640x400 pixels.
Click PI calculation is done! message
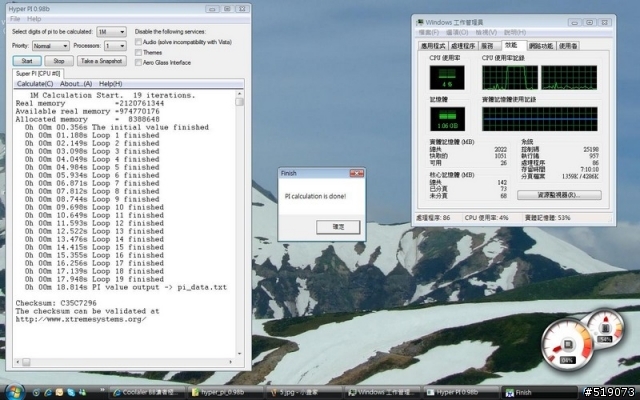315,196
